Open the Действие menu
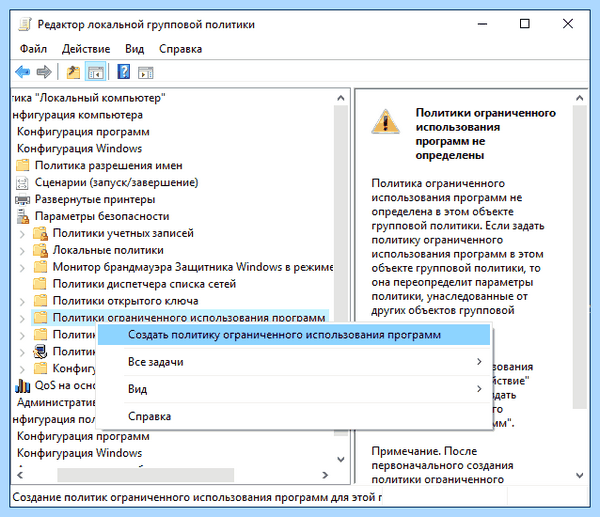This screenshot has width=600, height=517. coord(86,49)
